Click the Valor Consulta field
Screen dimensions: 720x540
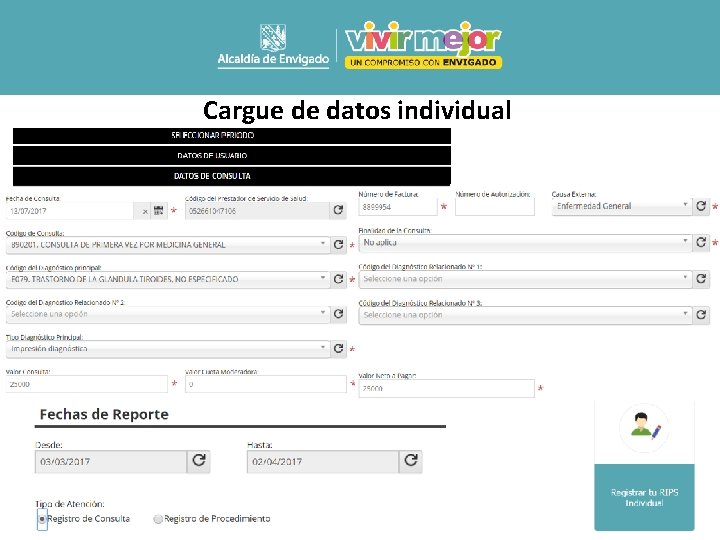[x=87, y=384]
